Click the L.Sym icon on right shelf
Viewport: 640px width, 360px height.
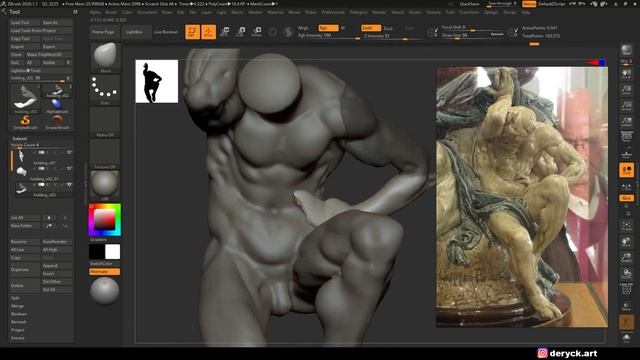(x=626, y=187)
